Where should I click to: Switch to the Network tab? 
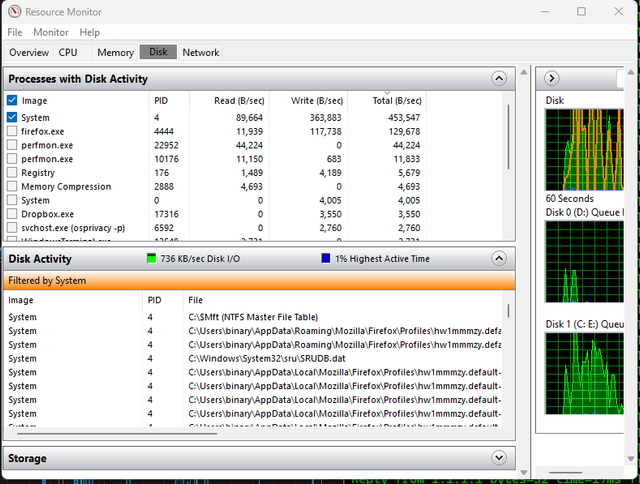[201, 52]
